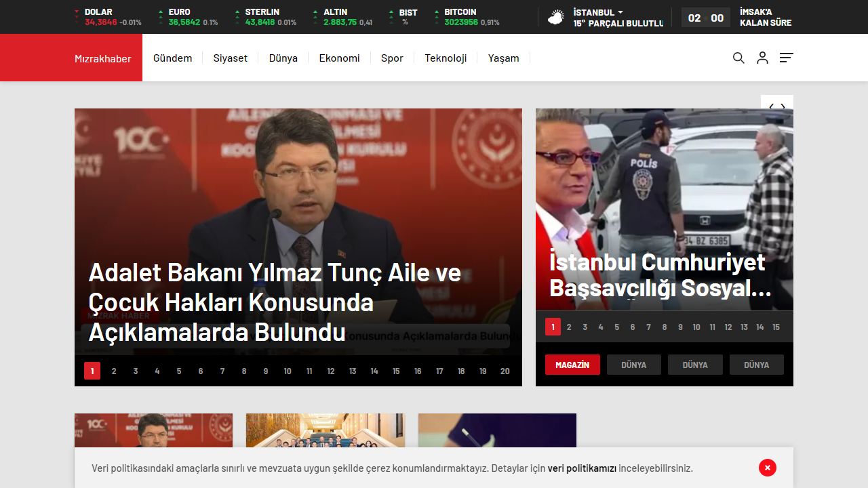The height and width of the screenshot is (488, 868).
Task: Click the Mızrakhaber site logo
Action: (103, 58)
